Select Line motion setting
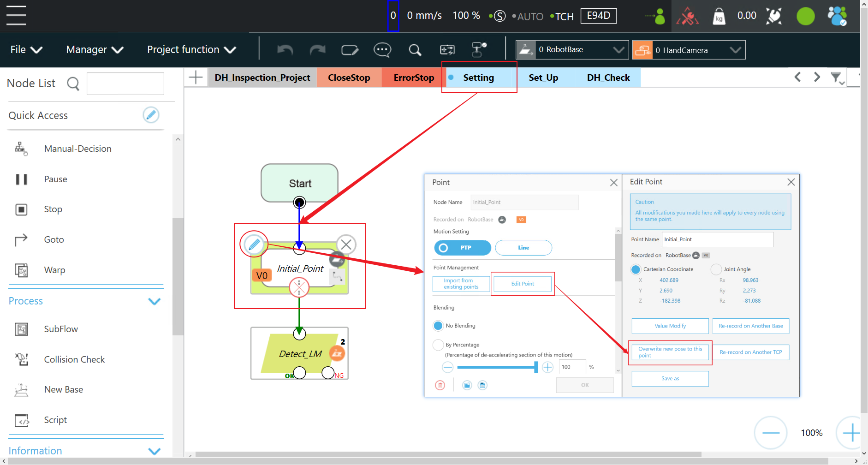Screen dimensions: 868x465 point(523,248)
